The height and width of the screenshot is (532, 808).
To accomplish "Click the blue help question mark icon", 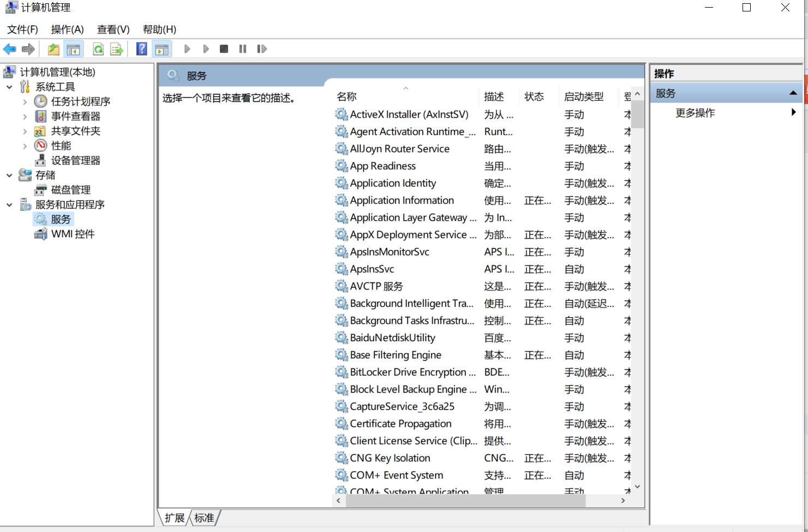I will click(142, 49).
